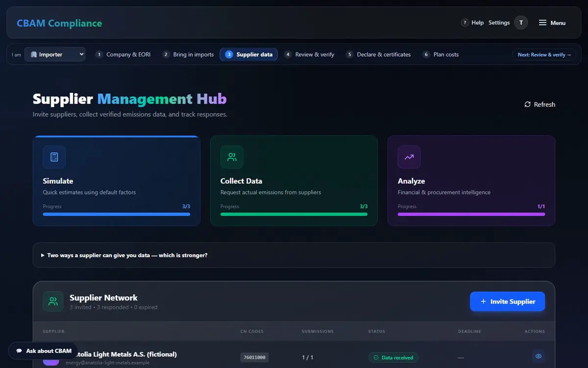588x368 pixels.
Task: Click the ACTIONS column header
Action: (x=535, y=331)
